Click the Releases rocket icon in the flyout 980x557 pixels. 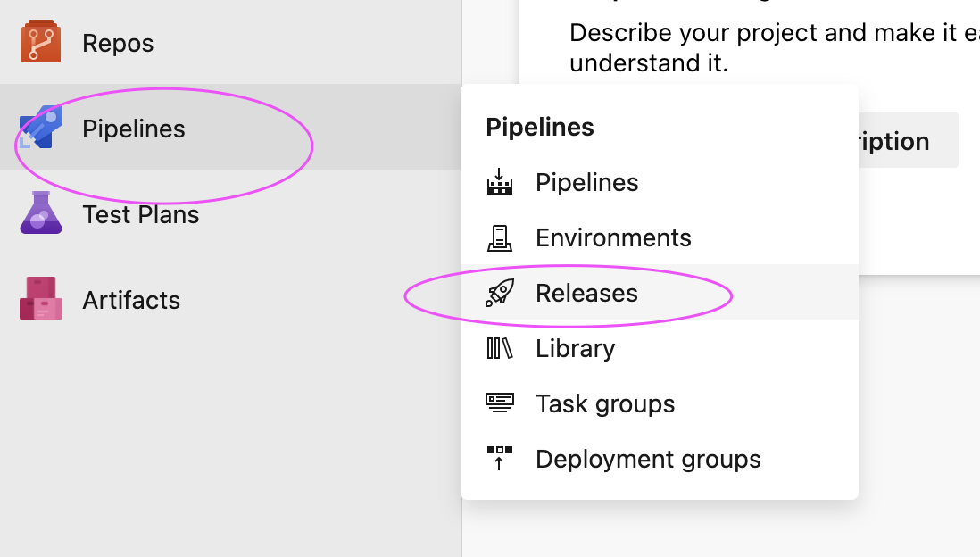(500, 293)
